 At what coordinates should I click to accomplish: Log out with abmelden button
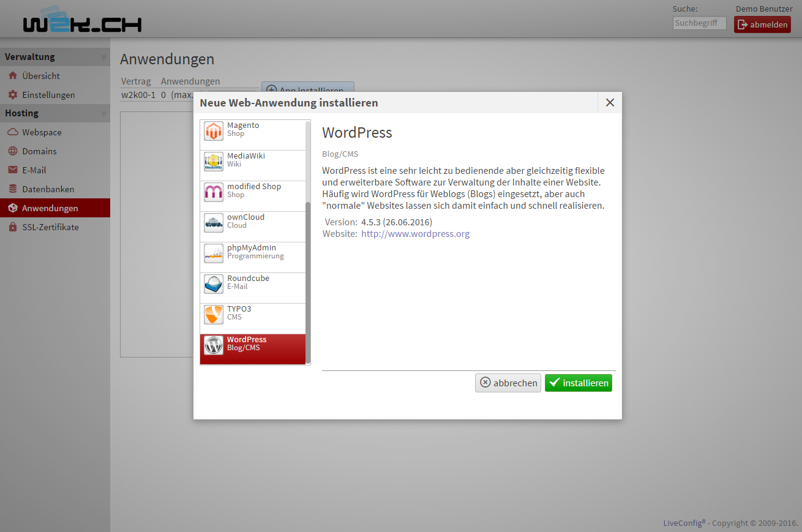point(762,24)
